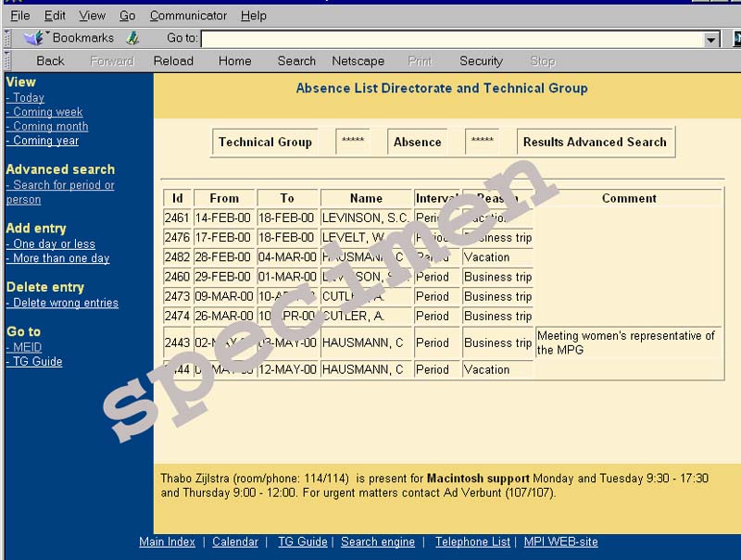This screenshot has width=741, height=560.
Task: Add entry for More than one day
Action: (57, 258)
